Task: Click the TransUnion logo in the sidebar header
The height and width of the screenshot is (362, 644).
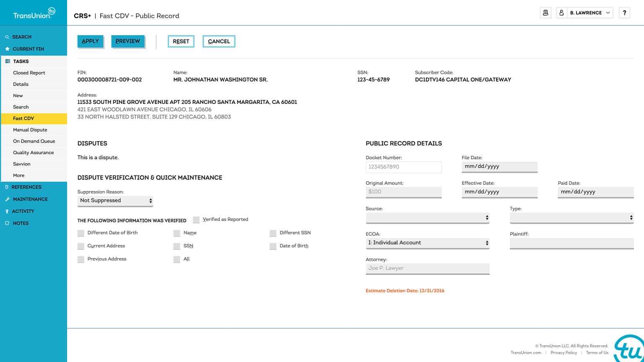Action: point(34,13)
